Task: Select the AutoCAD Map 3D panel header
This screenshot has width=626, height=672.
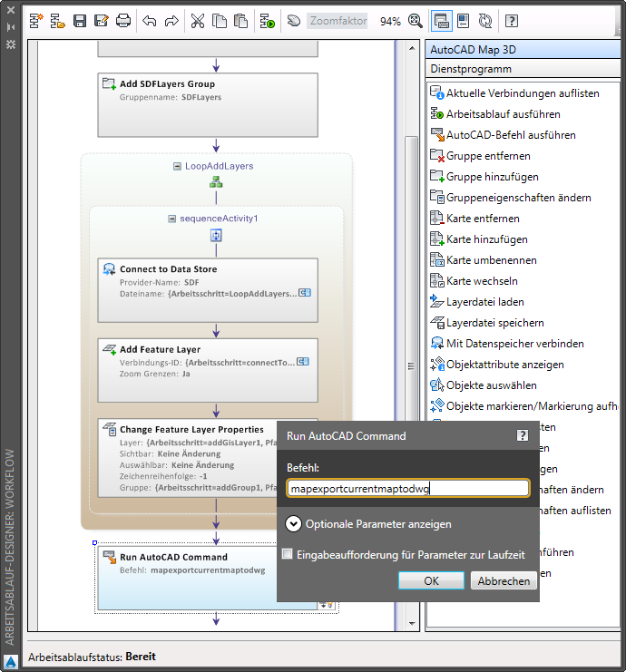Action: tap(523, 50)
